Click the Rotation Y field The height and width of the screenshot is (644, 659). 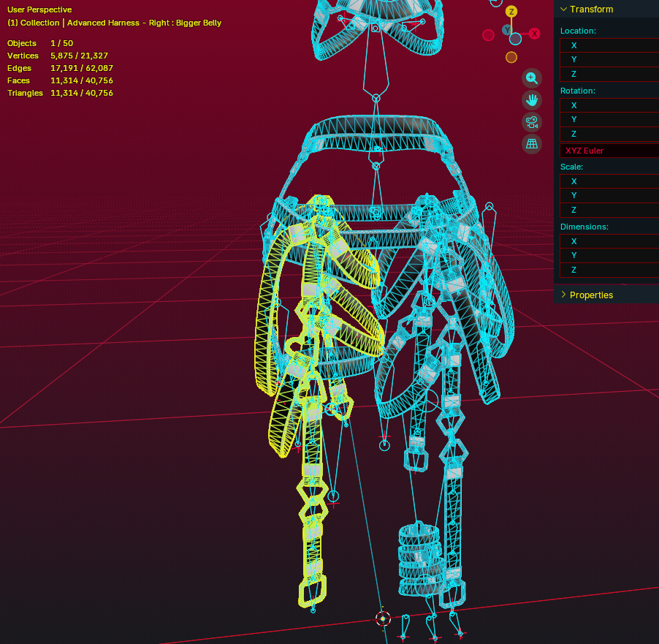[x=609, y=119]
